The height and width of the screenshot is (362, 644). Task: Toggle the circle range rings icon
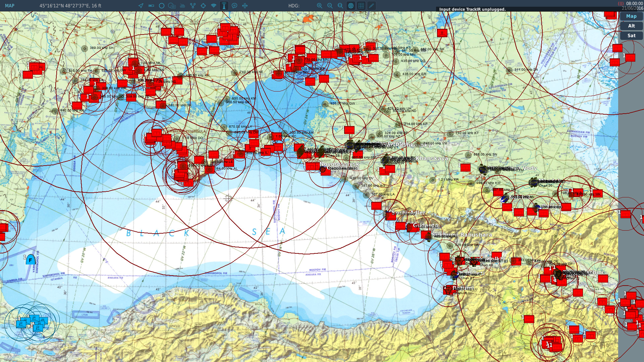point(162,6)
